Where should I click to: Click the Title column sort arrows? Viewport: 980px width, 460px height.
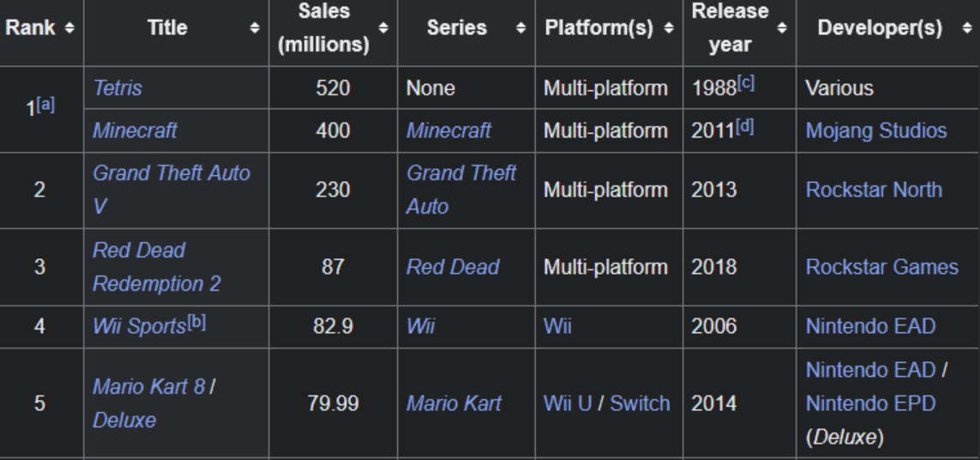(255, 28)
